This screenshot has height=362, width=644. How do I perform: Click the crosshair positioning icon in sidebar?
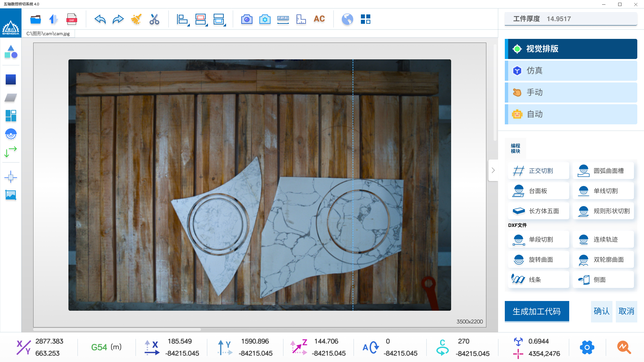(11, 177)
